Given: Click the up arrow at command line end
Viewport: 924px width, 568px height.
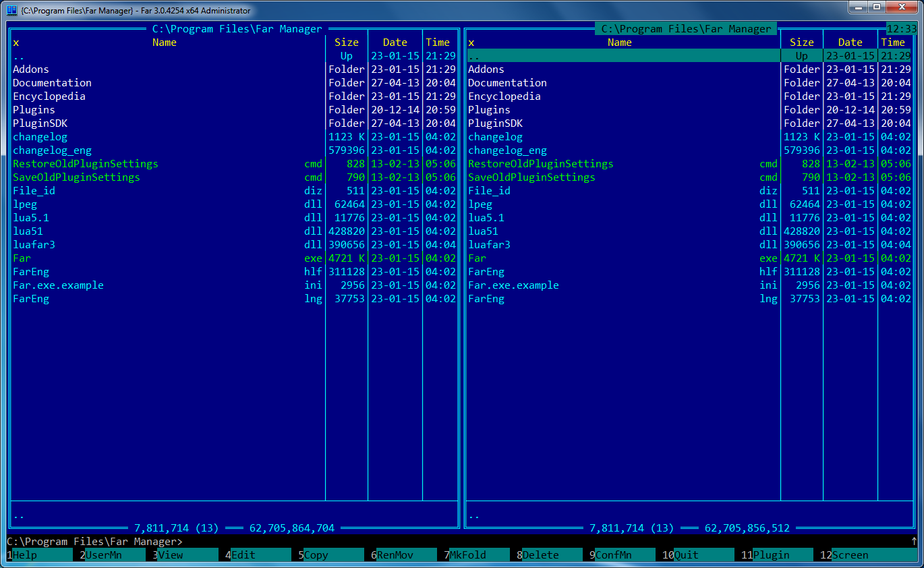Looking at the screenshot, I should (914, 542).
